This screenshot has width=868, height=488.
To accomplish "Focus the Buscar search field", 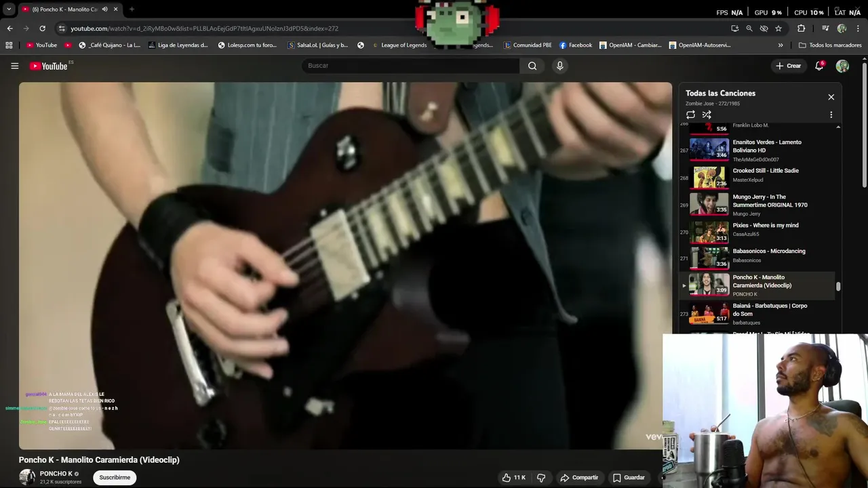I will (410, 66).
